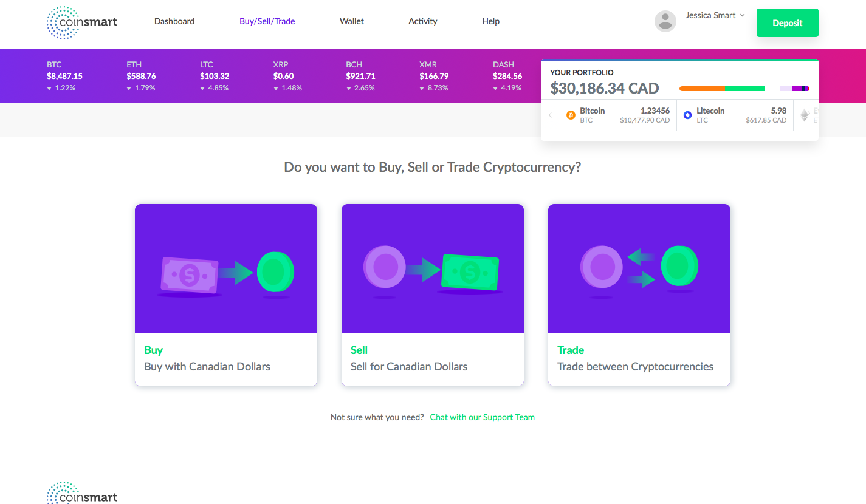The image size is (866, 504).
Task: Click the green Deposit button
Action: (x=787, y=22)
